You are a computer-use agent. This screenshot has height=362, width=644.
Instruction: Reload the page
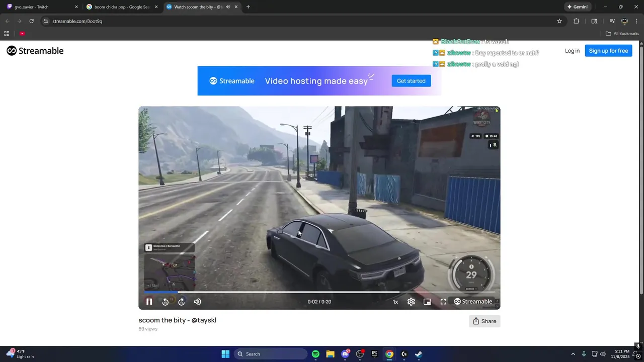click(31, 21)
